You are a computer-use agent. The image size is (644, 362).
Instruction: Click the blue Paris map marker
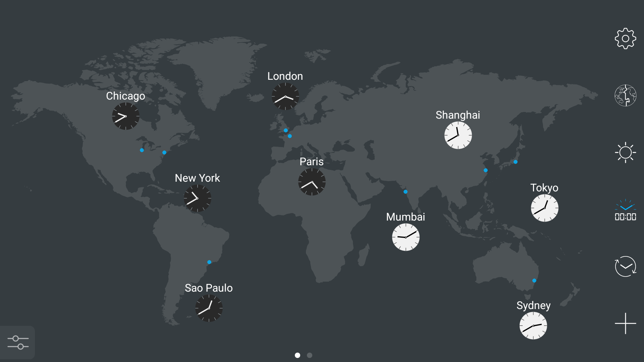pyautogui.click(x=290, y=136)
